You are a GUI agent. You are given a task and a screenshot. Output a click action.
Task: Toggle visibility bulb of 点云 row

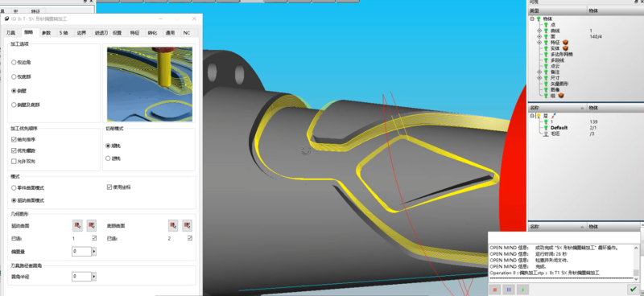[546, 66]
